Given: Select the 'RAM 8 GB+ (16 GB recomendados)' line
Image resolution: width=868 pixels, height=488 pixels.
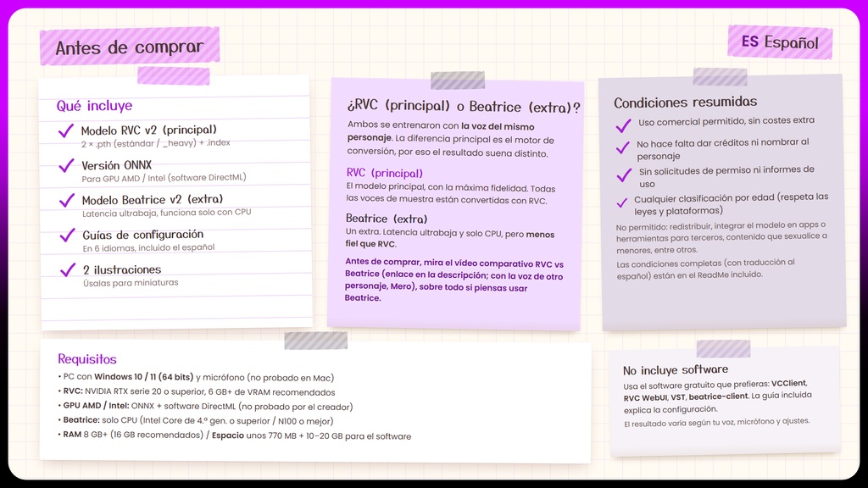Looking at the screenshot, I should coord(234,435).
